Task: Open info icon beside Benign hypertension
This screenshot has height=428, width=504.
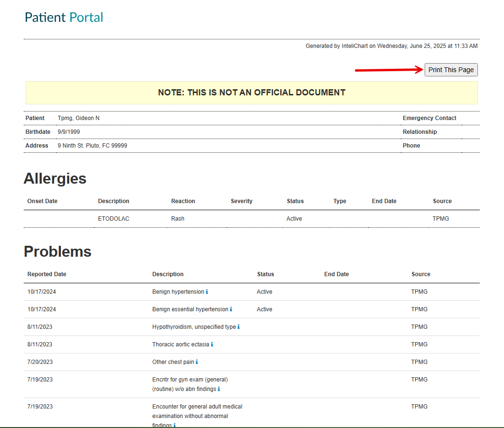Action: point(207,292)
